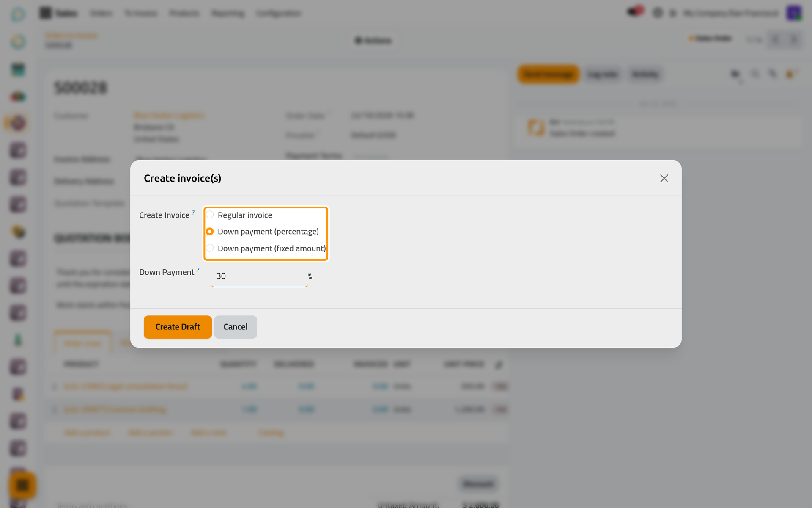Open the Create Invoice help tooltip icon

(x=193, y=212)
